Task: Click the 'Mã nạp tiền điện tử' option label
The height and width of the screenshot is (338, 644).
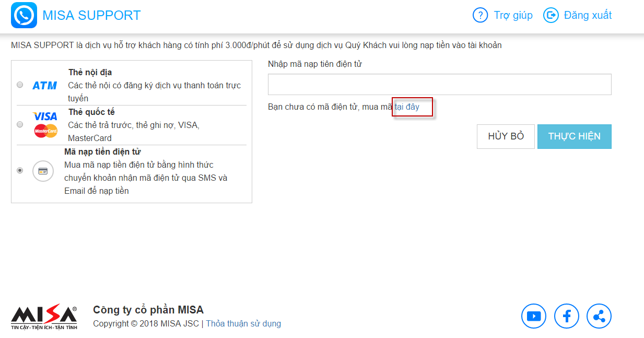Action: 102,152
